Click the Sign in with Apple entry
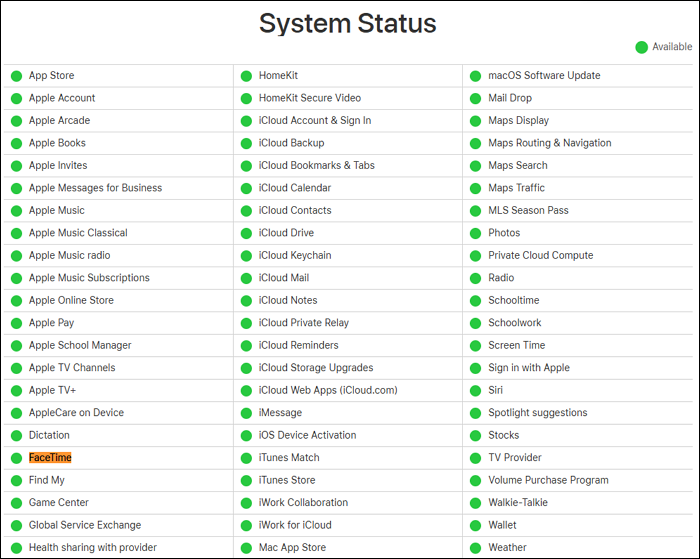The height and width of the screenshot is (559, 700). (529, 368)
